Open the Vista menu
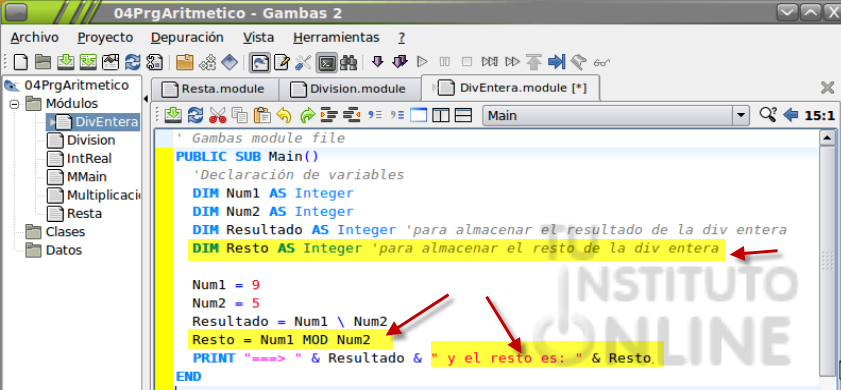Image resolution: width=841 pixels, height=390 pixels. pos(259,38)
